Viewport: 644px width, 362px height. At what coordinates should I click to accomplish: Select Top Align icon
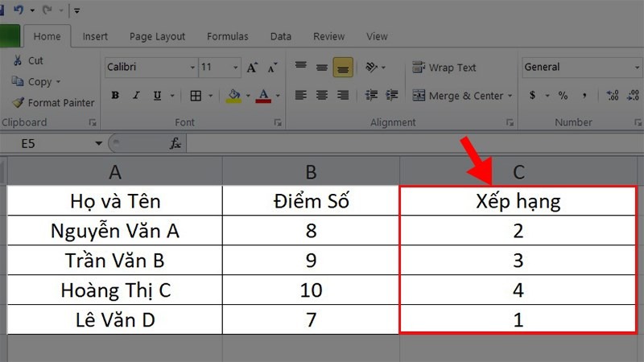pyautogui.click(x=300, y=65)
